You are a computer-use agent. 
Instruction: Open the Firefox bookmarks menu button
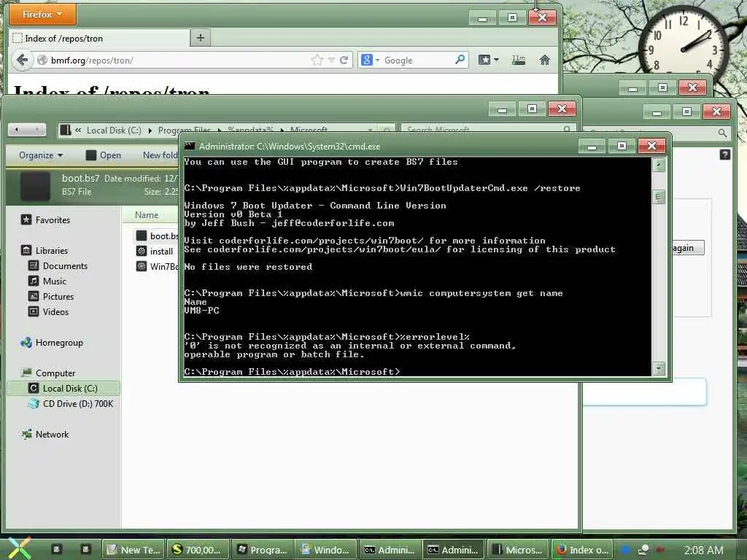[x=488, y=60]
